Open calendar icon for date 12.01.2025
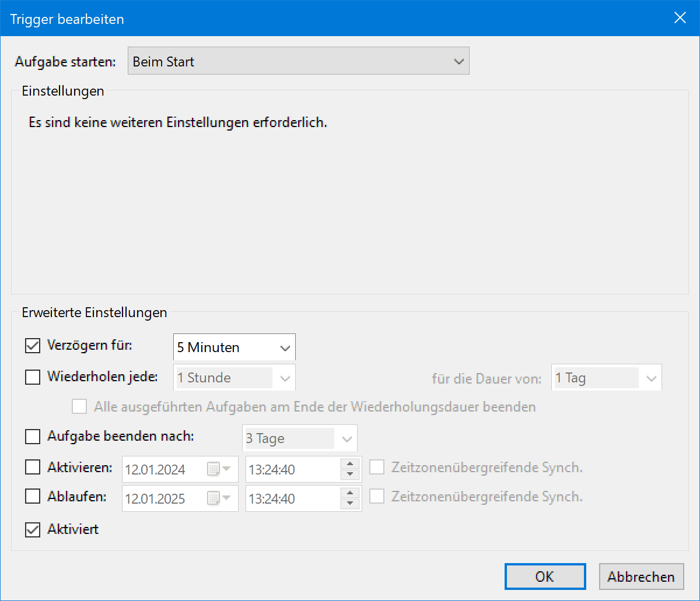 219,498
